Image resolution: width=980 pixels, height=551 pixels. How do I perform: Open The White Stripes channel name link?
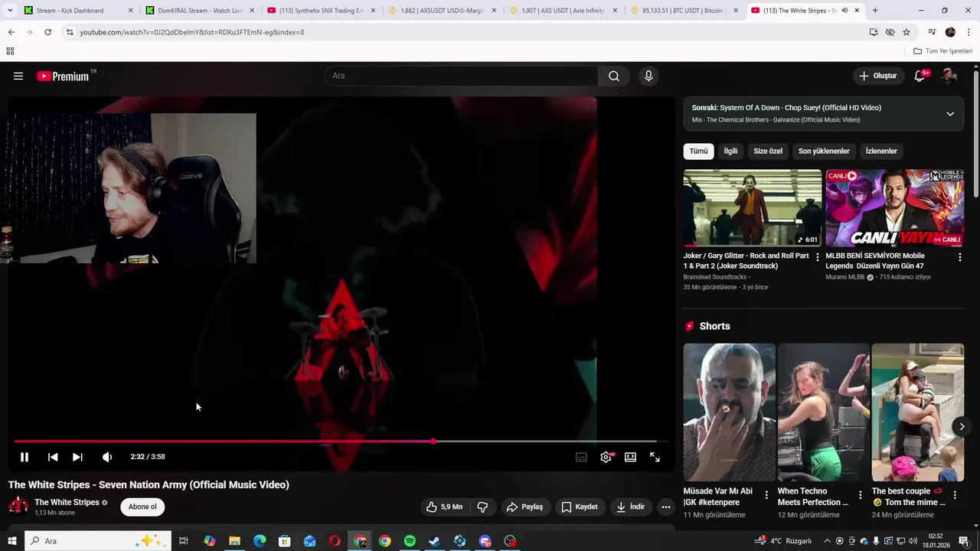[67, 502]
